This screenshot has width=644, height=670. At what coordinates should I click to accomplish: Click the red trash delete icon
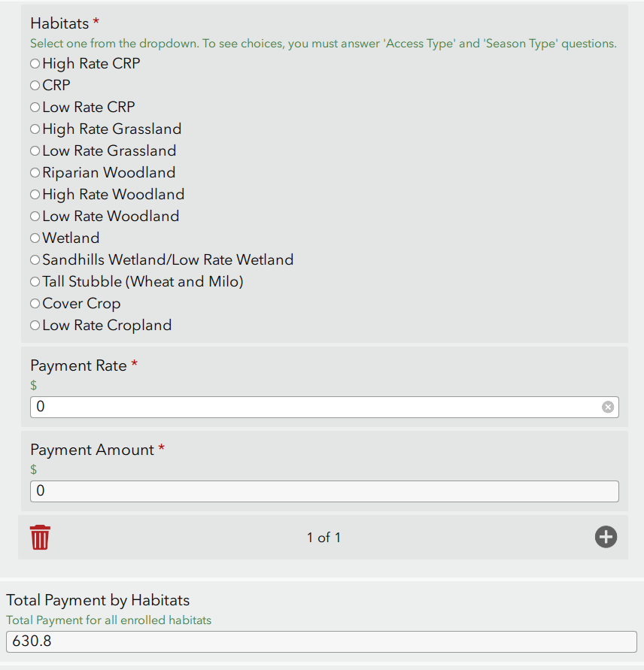click(40, 537)
